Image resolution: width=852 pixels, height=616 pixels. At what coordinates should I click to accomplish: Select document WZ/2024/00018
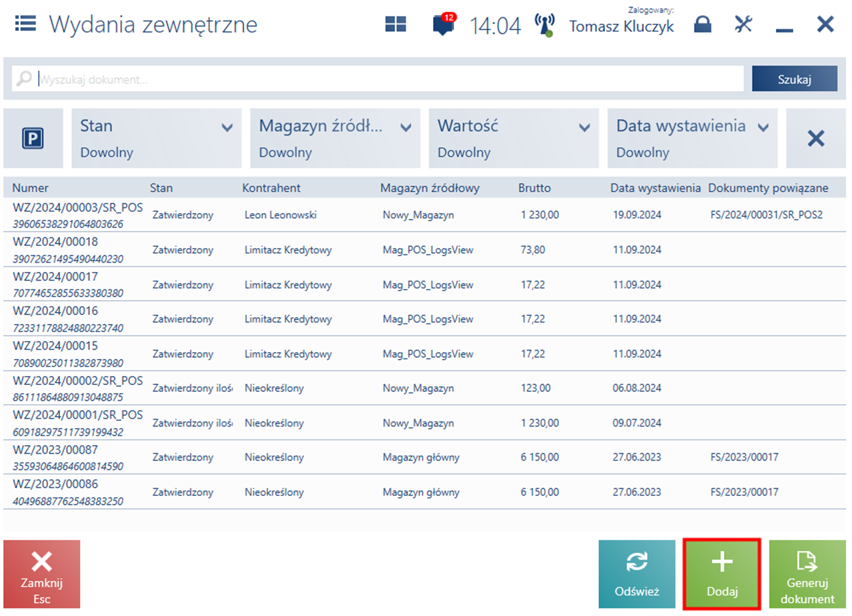(424, 249)
